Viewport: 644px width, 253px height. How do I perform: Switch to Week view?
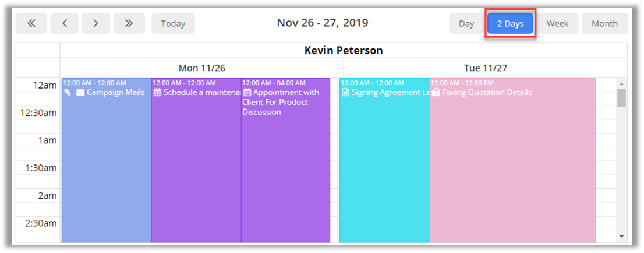click(557, 23)
